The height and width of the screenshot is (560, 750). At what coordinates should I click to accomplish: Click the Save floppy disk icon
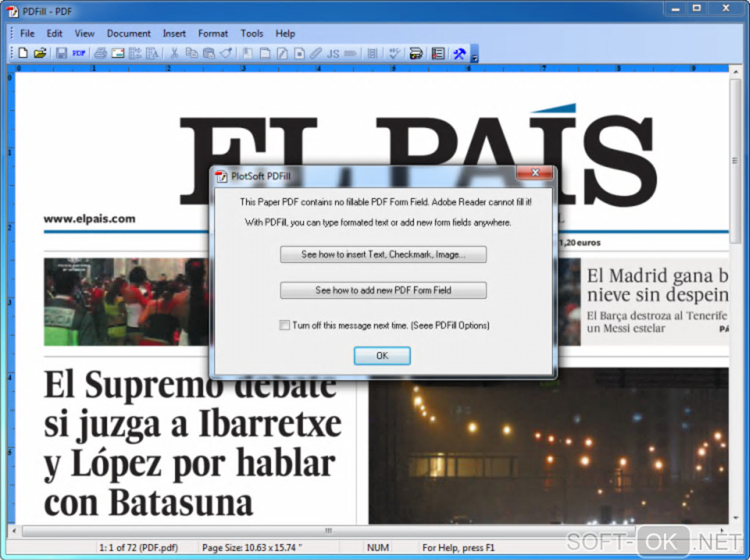61,53
